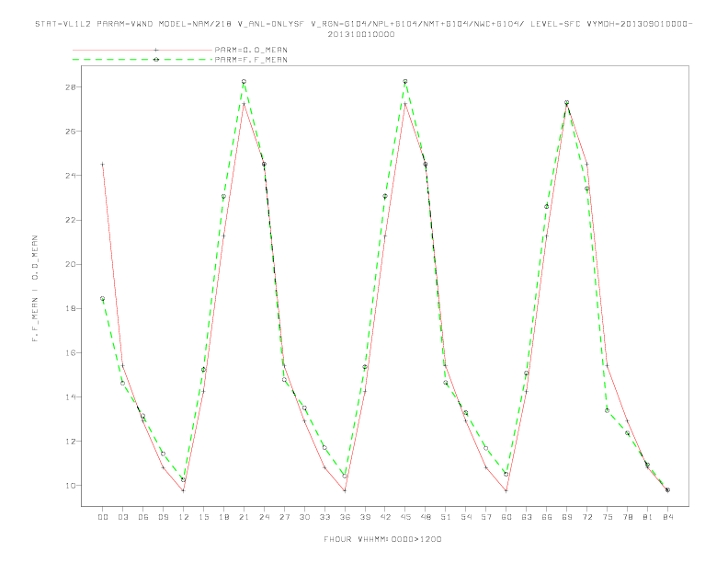
Task: Click y-axis tick label 14
Action: (x=71, y=396)
